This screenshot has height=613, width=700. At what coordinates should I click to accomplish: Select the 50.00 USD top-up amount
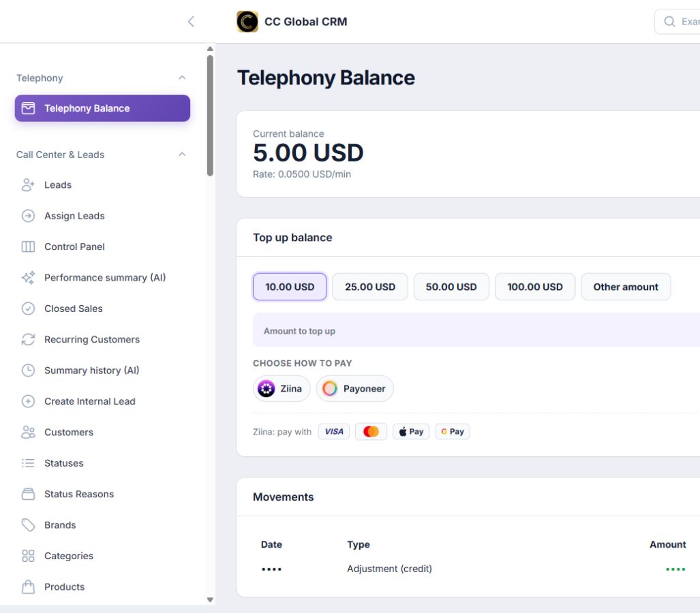pos(451,287)
